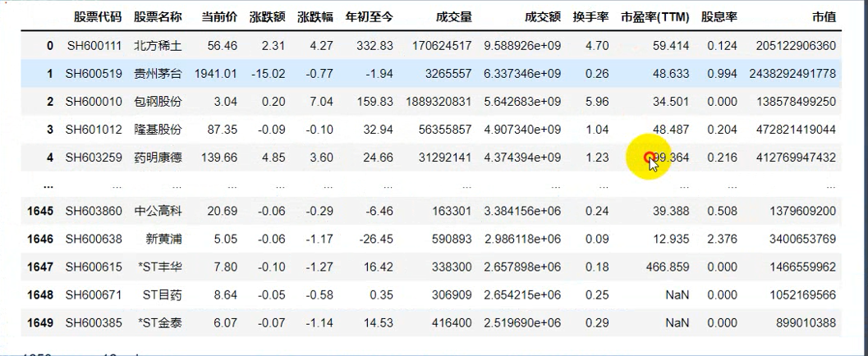Click the price value 56.46
This screenshot has width=868, height=356.
222,46
